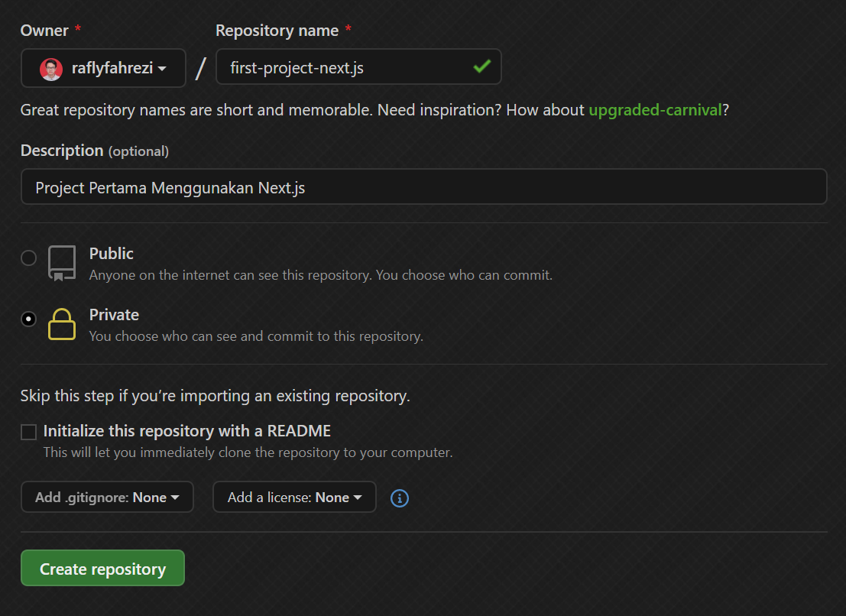
Task: Open the Owner raflyfahrezi dropdown
Action: coord(103,68)
